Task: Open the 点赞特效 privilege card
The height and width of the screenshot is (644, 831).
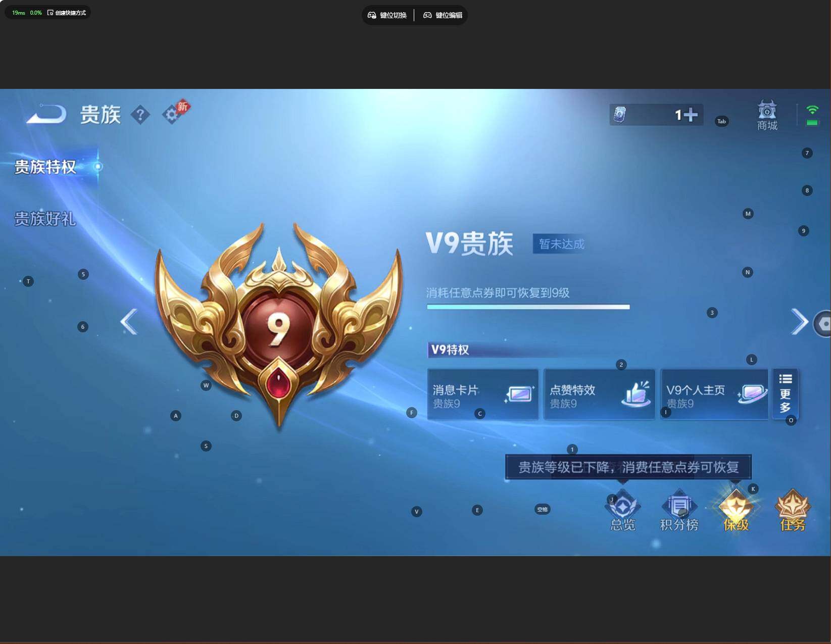Action: click(600, 394)
